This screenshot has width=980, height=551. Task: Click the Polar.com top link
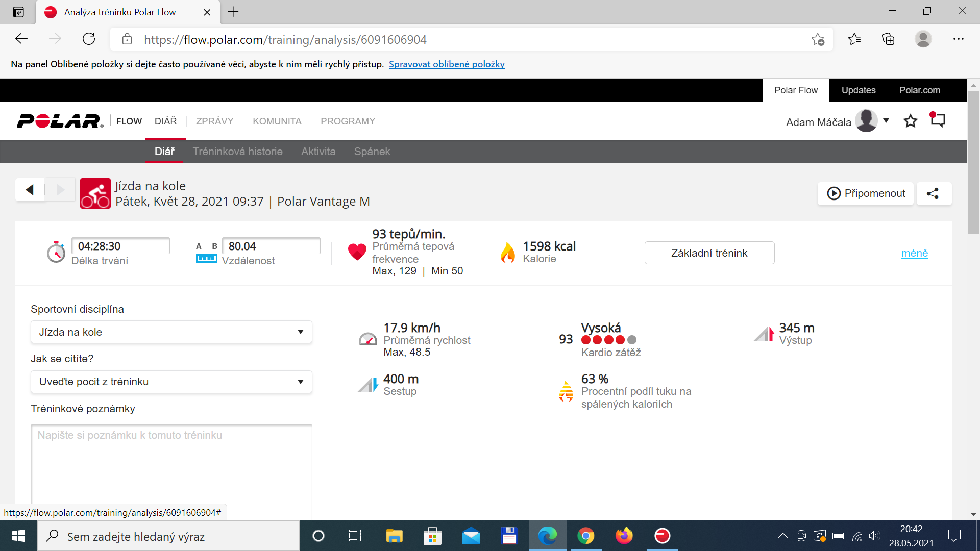pyautogui.click(x=920, y=90)
